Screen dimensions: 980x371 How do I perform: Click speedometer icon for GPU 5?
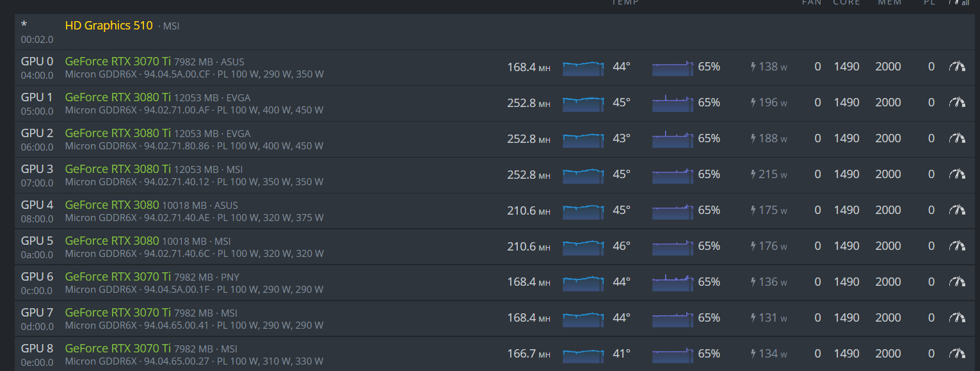(956, 246)
